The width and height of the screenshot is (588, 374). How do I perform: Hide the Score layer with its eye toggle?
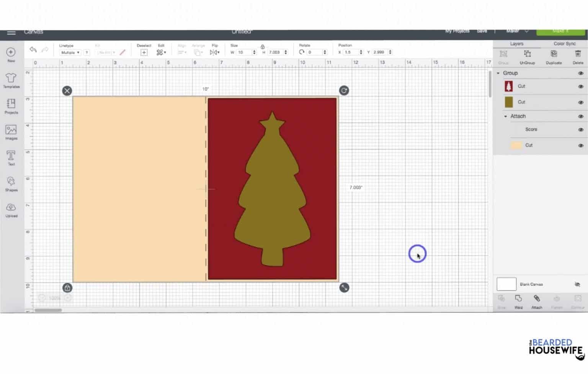tap(581, 130)
